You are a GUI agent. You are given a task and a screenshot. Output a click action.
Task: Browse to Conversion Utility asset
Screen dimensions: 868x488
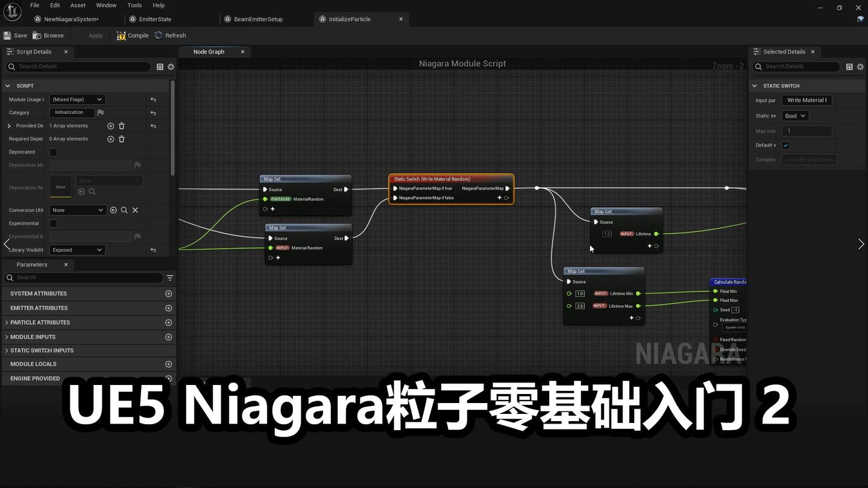pyautogui.click(x=124, y=210)
